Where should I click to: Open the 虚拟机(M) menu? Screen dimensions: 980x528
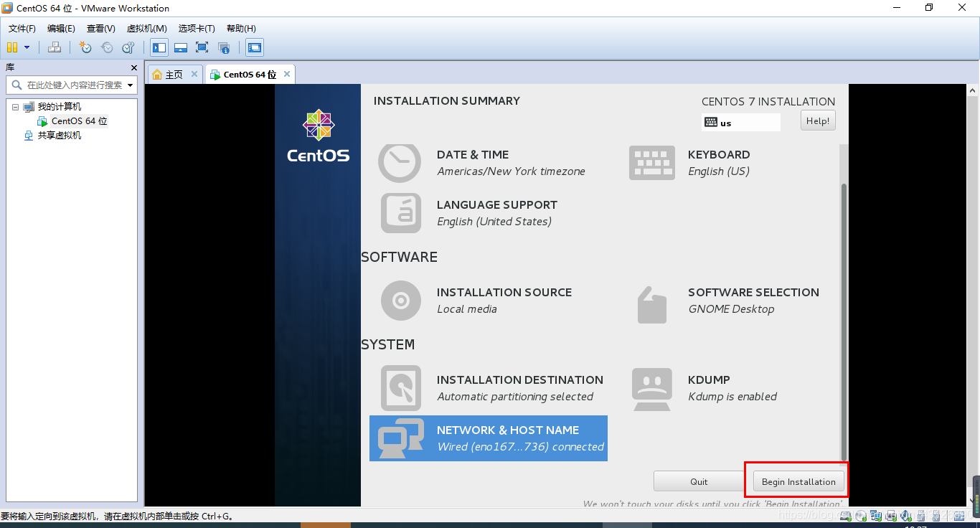[x=146, y=29]
